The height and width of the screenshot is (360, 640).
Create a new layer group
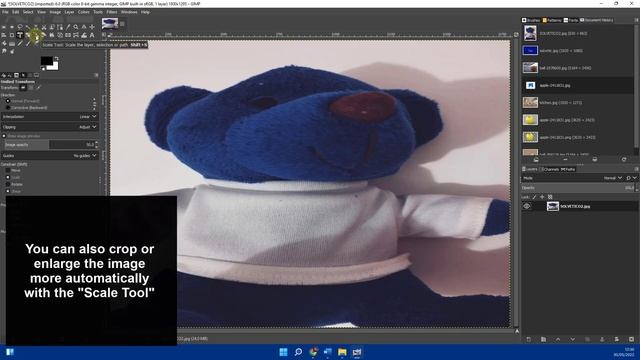coord(543,339)
